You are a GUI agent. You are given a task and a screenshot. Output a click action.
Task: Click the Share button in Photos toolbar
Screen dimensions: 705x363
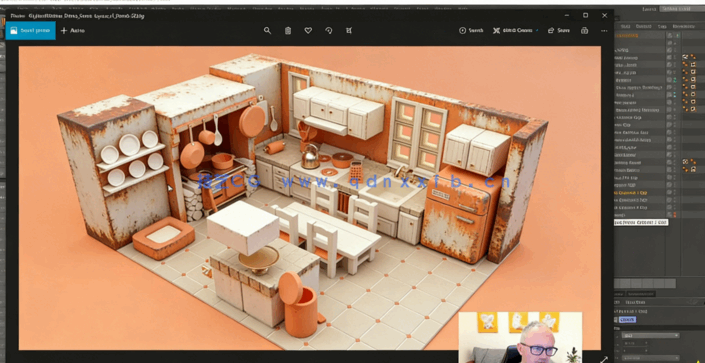(559, 31)
